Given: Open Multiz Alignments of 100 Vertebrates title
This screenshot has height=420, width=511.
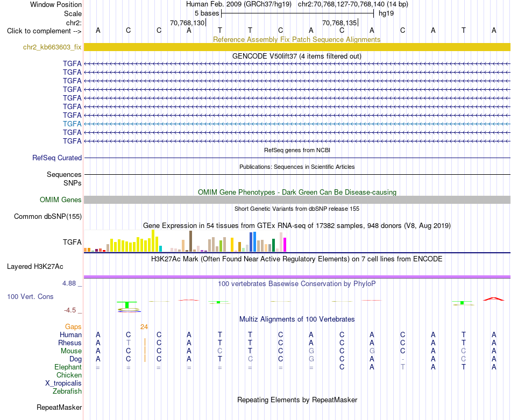Looking at the screenshot, I should 297,319.
